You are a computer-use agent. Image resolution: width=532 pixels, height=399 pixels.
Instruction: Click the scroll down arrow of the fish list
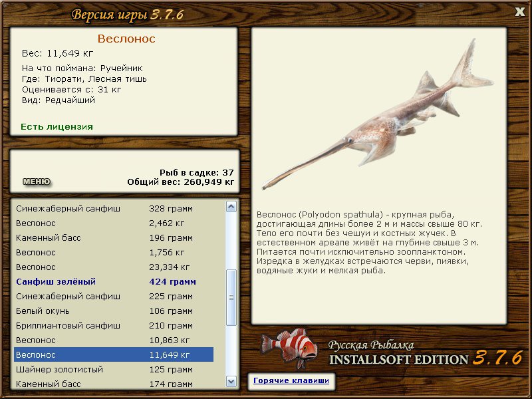coord(231,381)
